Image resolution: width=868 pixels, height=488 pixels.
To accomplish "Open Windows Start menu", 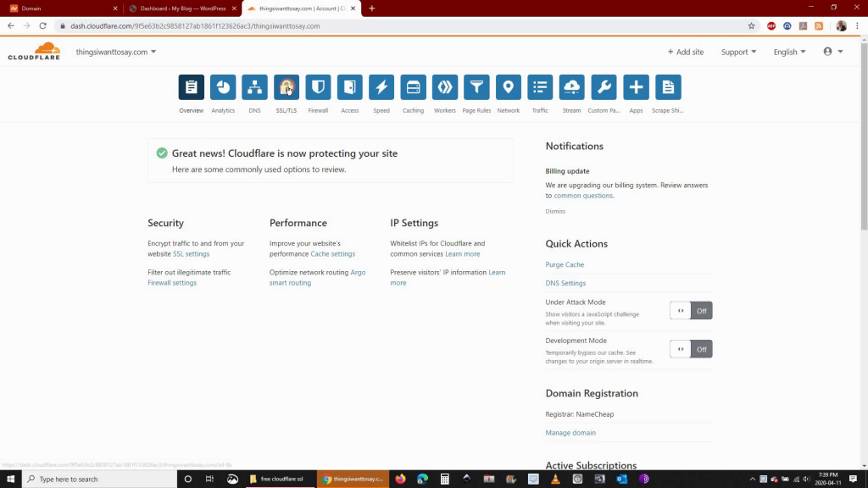I will (10, 479).
